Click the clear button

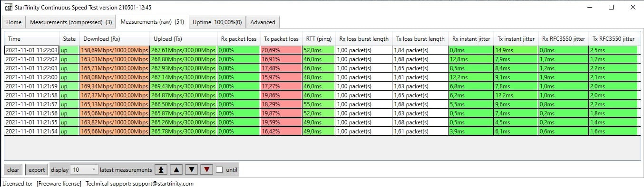[13, 169]
